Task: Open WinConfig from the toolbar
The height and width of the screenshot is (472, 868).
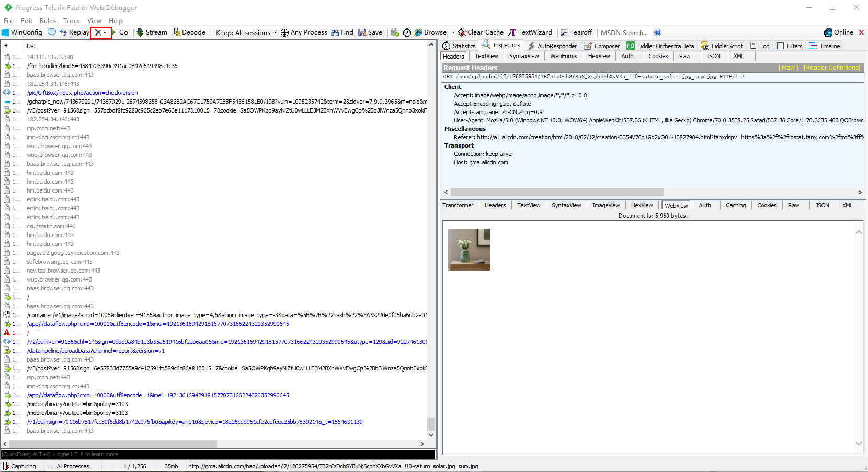Action: tap(22, 32)
